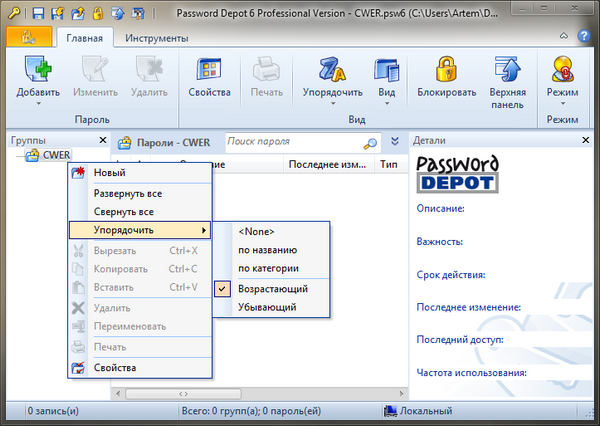Expand the double-chevron next to search box
This screenshot has width=600, height=426.
(395, 142)
